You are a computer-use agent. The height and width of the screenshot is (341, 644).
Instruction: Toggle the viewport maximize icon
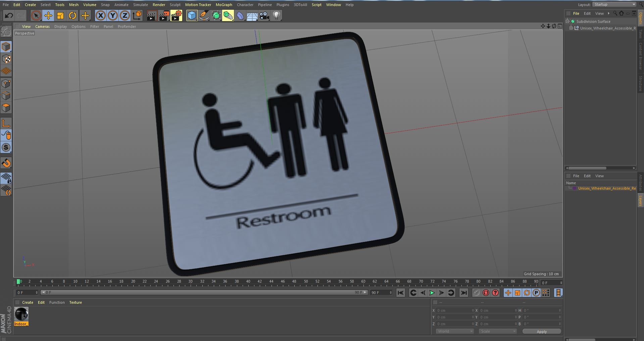coord(560,26)
